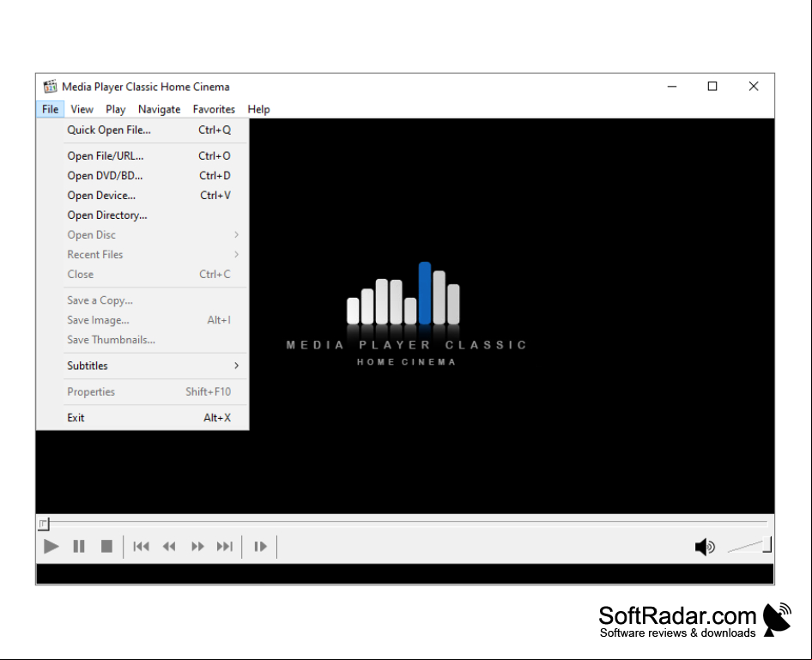Maximize the Media Player Classic window
Screen dimensions: 812x660
click(x=712, y=87)
